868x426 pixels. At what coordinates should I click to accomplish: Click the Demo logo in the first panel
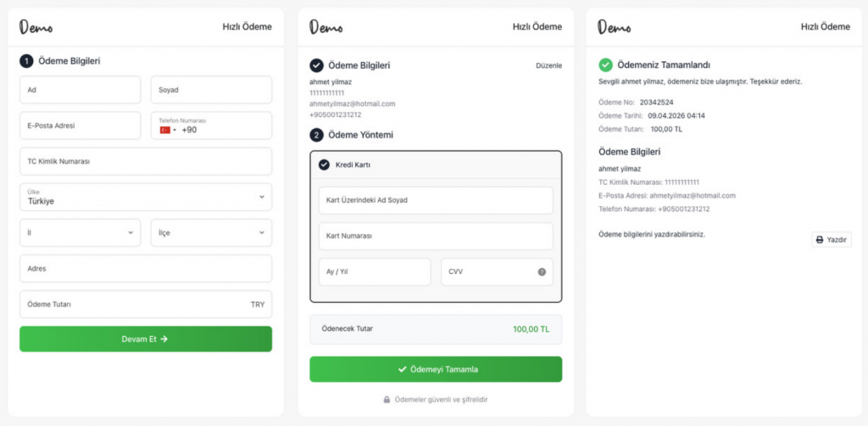click(x=36, y=27)
